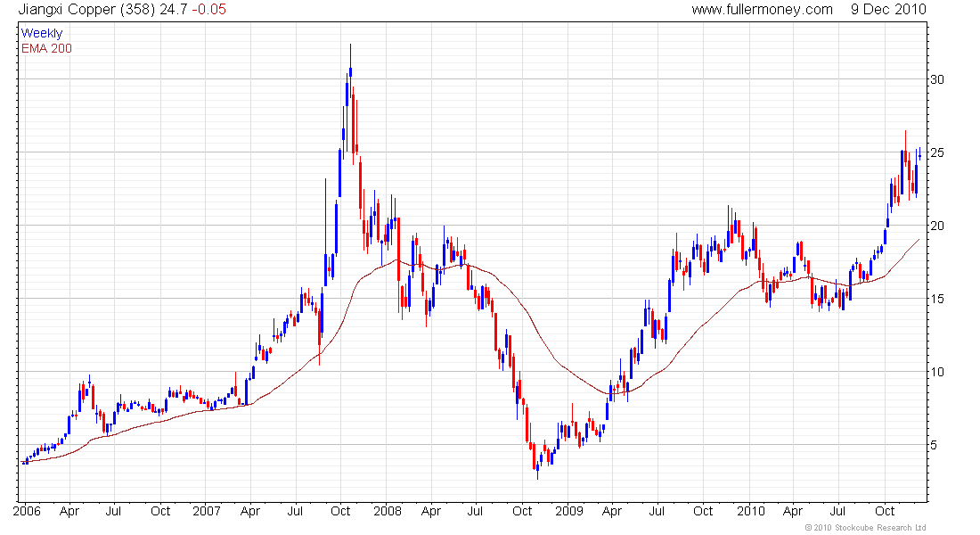The image size is (980, 535).
Task: Click the last price value '24.7'
Action: point(173,10)
